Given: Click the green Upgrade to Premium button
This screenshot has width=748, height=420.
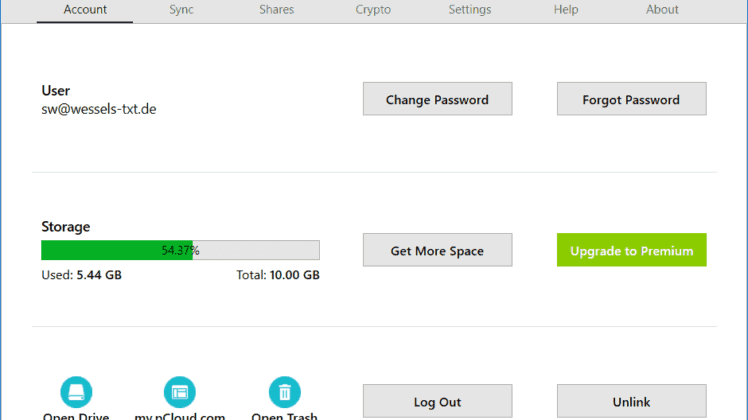Looking at the screenshot, I should pos(631,251).
